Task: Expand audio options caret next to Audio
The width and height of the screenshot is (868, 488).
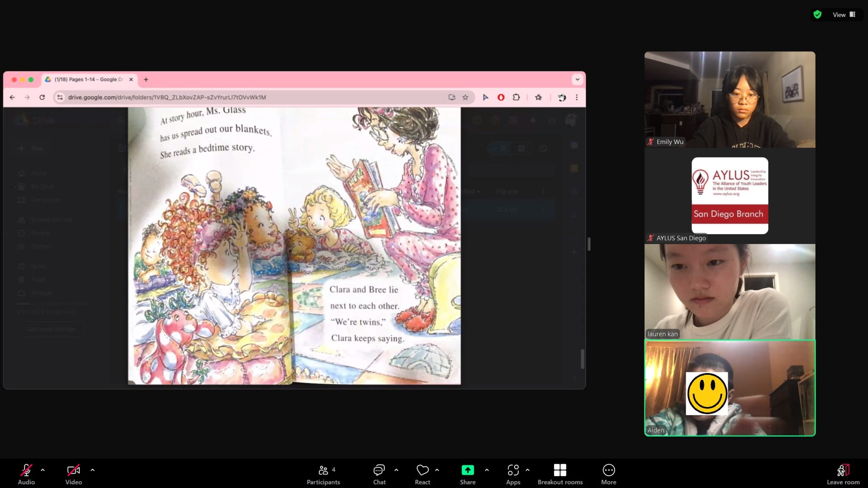Action: pos(42,470)
